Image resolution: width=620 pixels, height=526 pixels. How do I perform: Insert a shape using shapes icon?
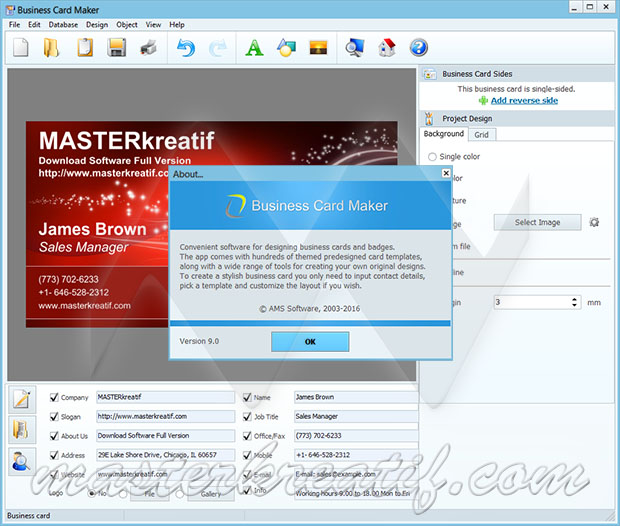point(286,48)
